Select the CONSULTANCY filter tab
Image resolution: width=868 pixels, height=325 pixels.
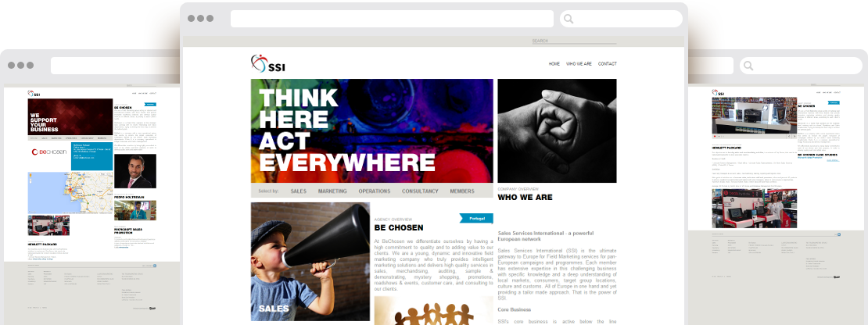(x=420, y=191)
